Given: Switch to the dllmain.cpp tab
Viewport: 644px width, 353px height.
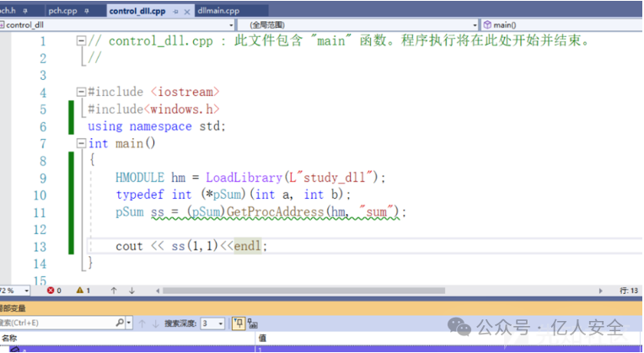Looking at the screenshot, I should pyautogui.click(x=218, y=12).
